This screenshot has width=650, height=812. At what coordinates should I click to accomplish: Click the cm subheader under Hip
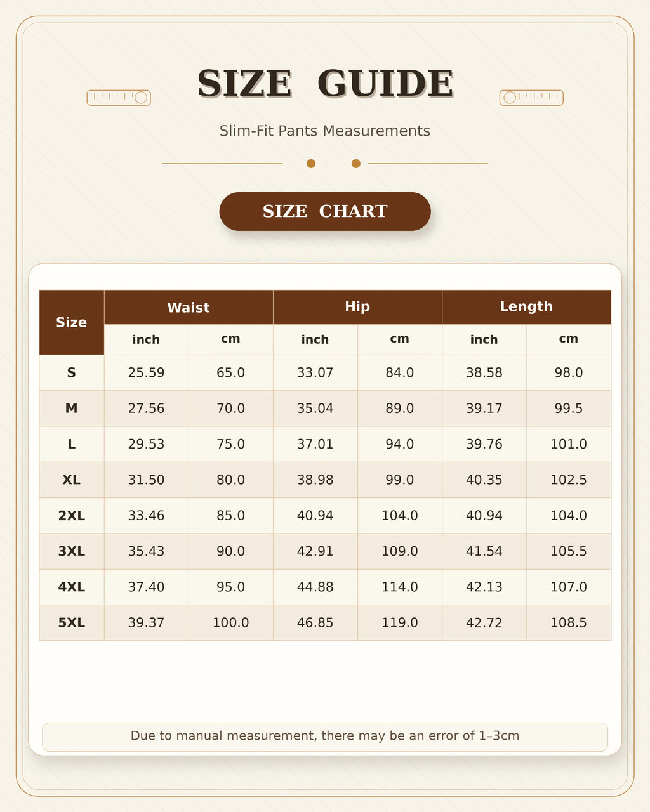pyautogui.click(x=400, y=339)
